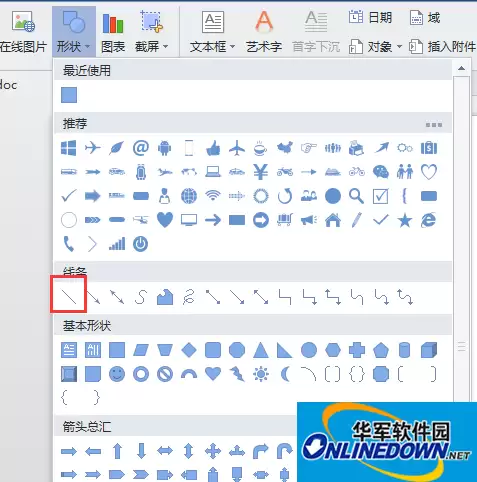Select the thumbs-up shape
This screenshot has height=482, width=477.
pos(213,148)
